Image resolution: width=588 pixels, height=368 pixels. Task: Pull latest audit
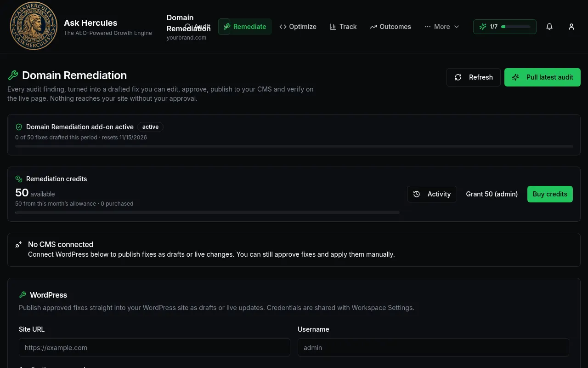(543, 77)
